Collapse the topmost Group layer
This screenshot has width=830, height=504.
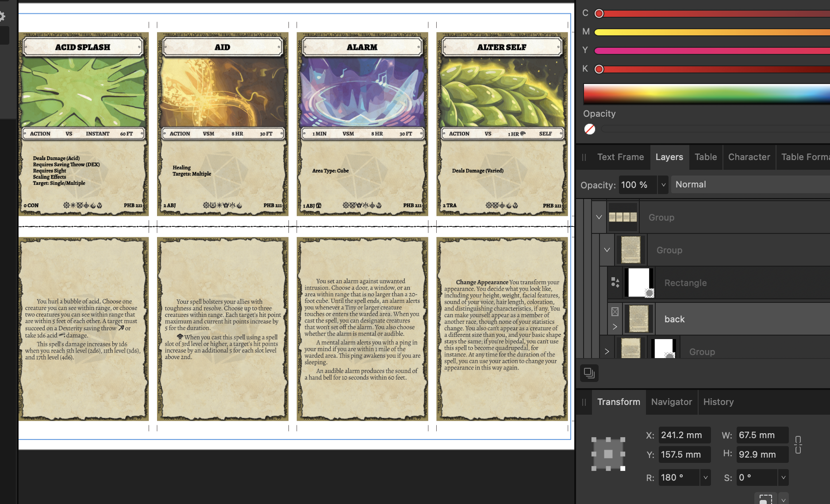[599, 217]
